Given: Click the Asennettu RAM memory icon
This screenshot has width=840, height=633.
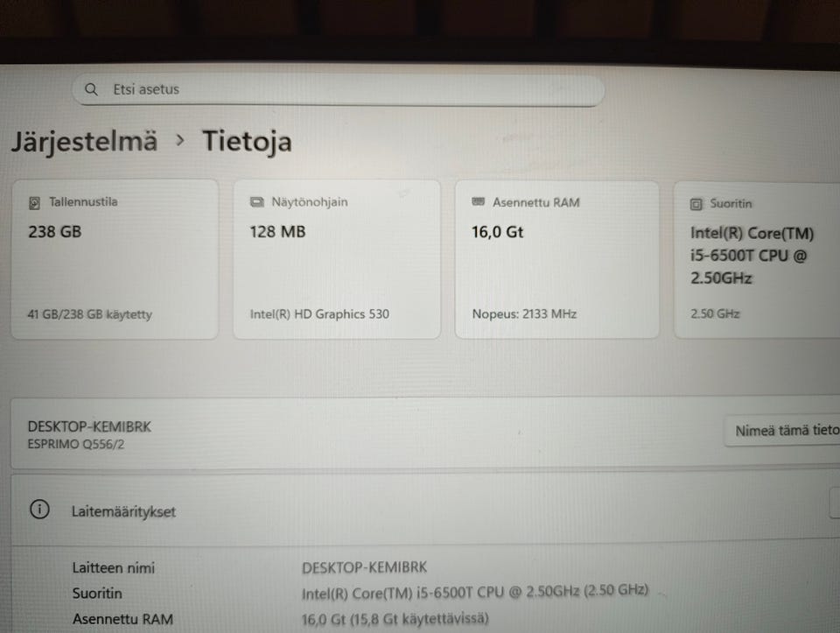Looking at the screenshot, I should click(479, 201).
